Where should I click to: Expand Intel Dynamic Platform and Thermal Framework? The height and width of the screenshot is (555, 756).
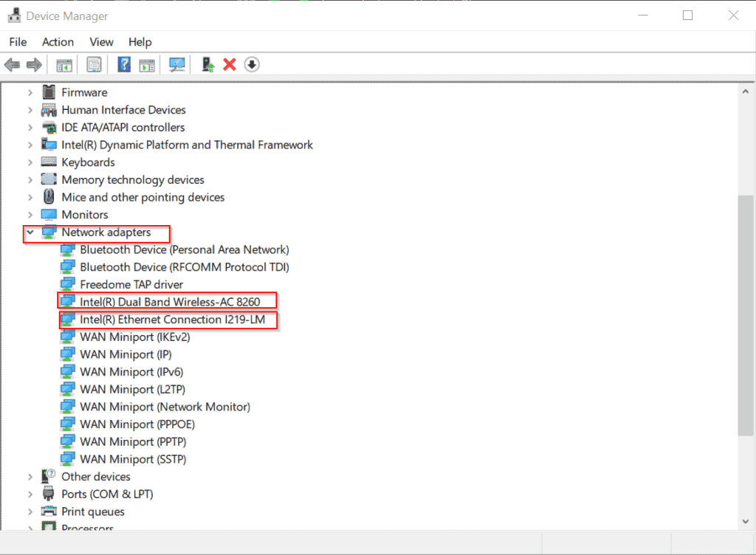(30, 145)
